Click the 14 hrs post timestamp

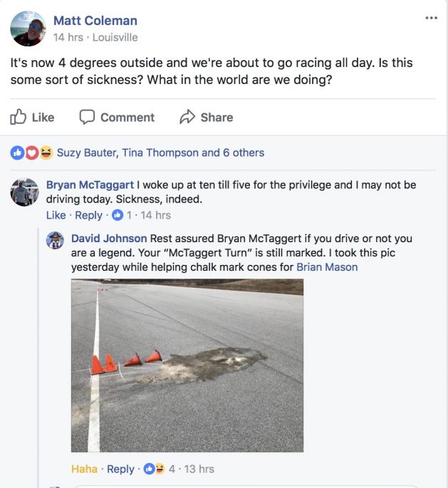click(x=68, y=37)
